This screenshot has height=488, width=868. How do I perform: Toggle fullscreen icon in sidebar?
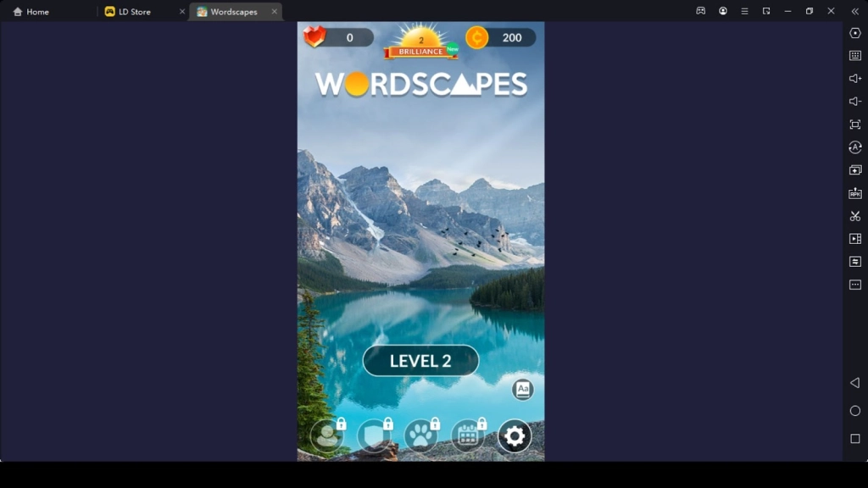click(855, 125)
